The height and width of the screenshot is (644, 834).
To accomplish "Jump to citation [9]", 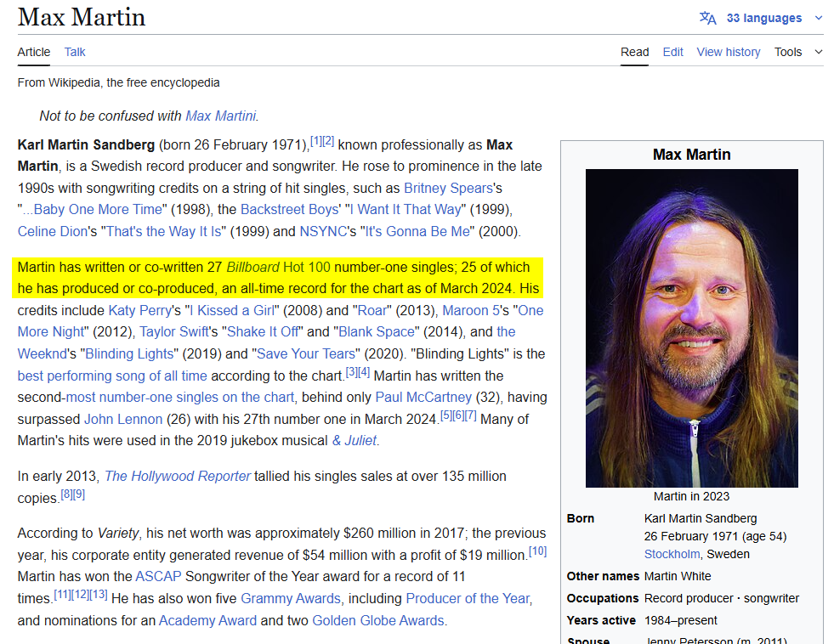I will [79, 494].
